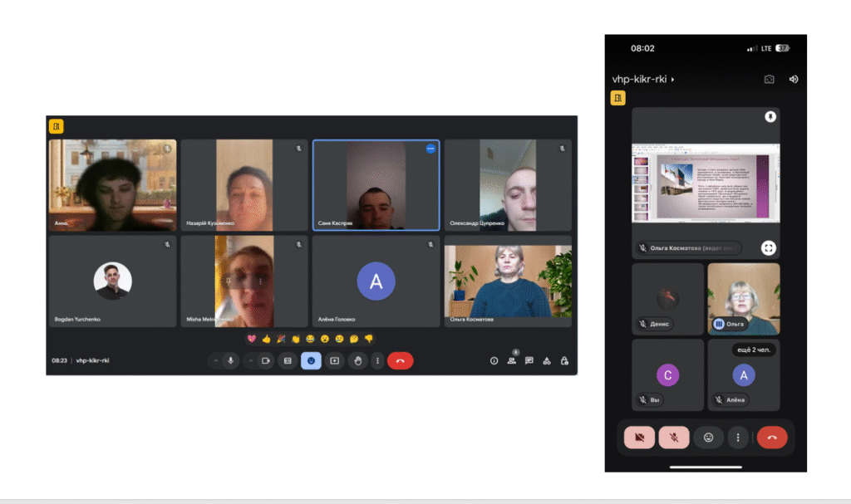This screenshot has width=851, height=504.
Task: Open the meeting details info icon
Action: click(x=494, y=360)
